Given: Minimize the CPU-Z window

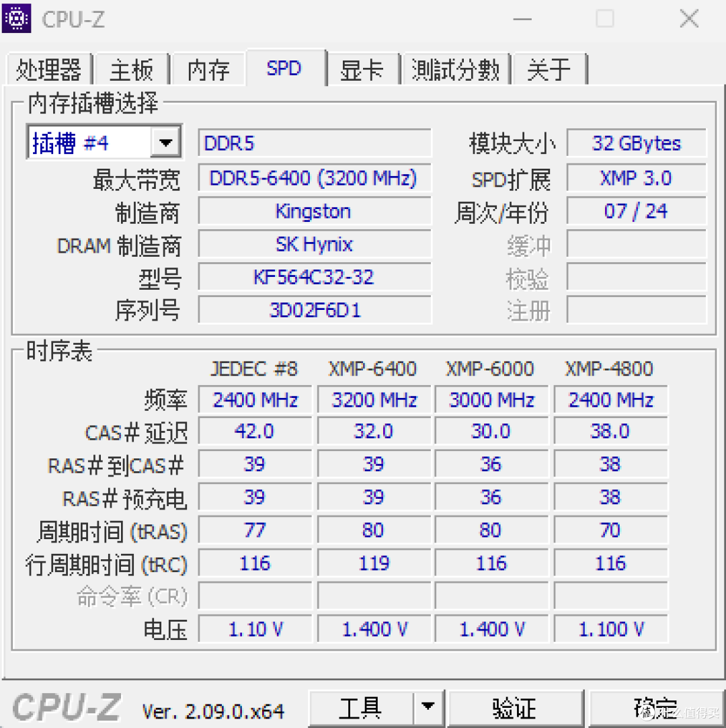Looking at the screenshot, I should (522, 19).
